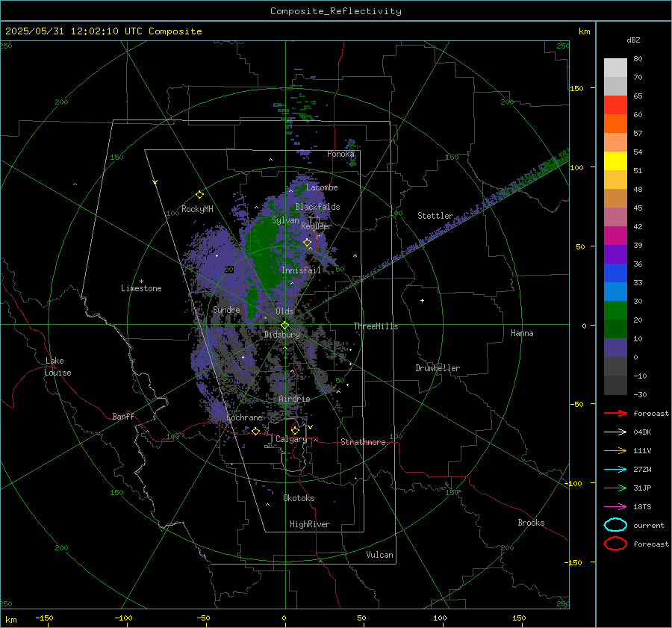This screenshot has height=628, width=672.
Task: Click the Cochrane city label
Action: (x=244, y=417)
